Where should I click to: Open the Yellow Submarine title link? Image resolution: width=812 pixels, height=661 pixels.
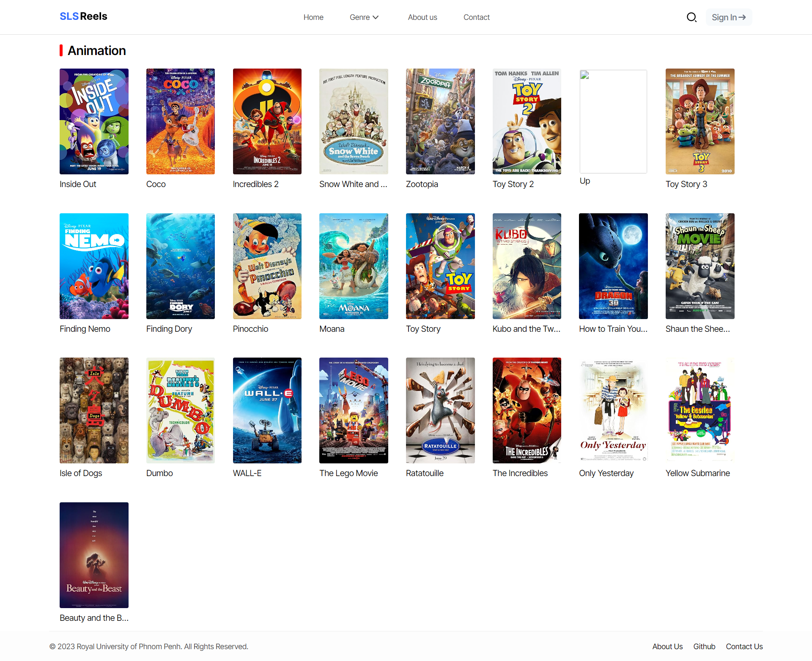tap(697, 473)
